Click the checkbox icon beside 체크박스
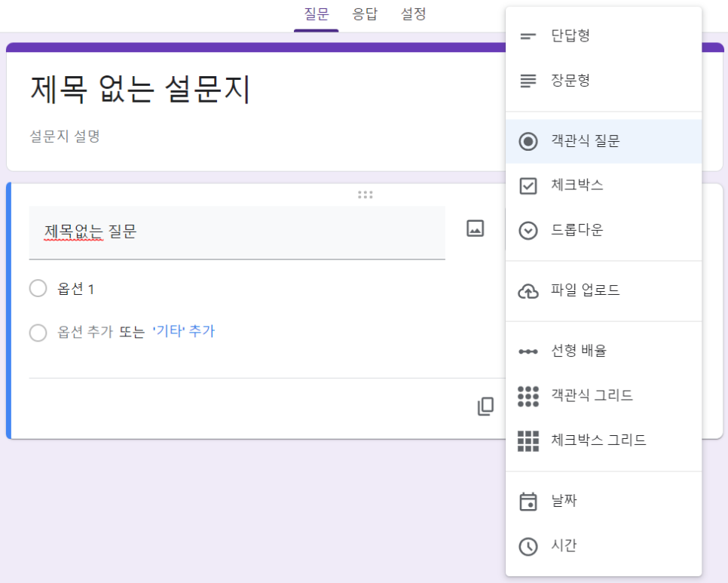The image size is (728, 583). tap(528, 186)
